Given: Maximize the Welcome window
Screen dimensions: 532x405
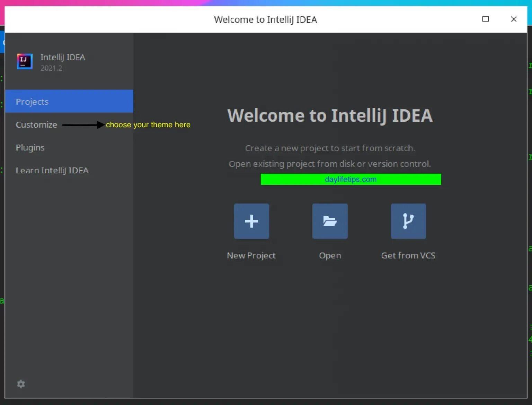Looking at the screenshot, I should click(x=486, y=19).
